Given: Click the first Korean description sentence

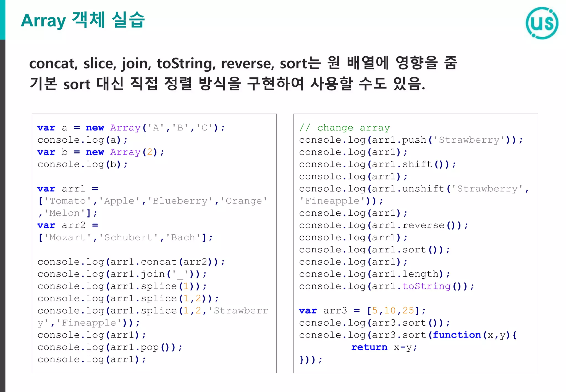Looking at the screenshot, I should (x=243, y=63).
